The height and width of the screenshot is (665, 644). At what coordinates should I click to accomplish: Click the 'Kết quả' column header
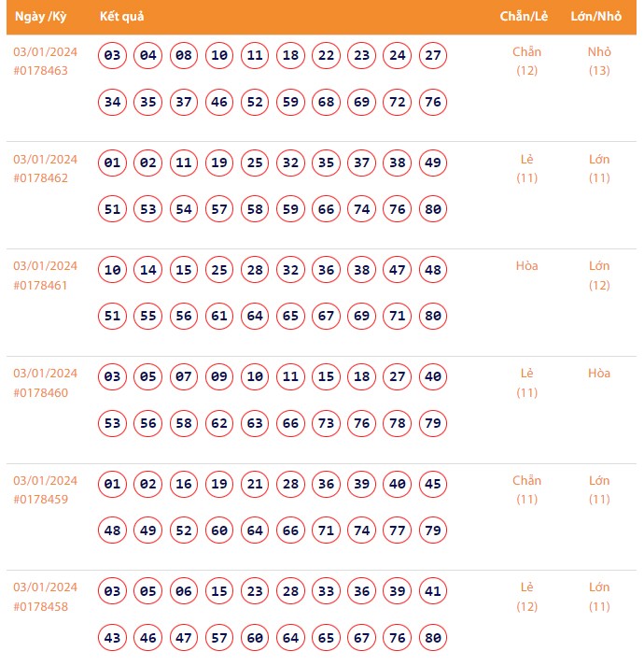click(121, 17)
